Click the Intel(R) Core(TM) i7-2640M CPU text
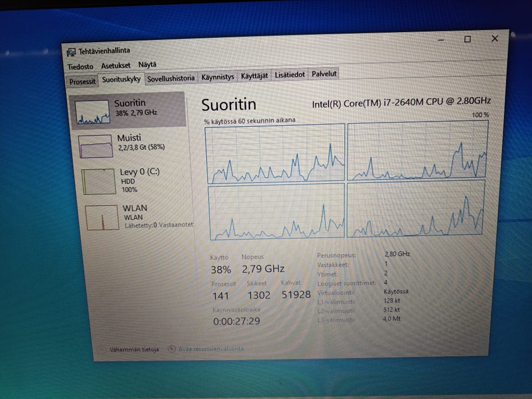532x399 pixels. (401, 103)
